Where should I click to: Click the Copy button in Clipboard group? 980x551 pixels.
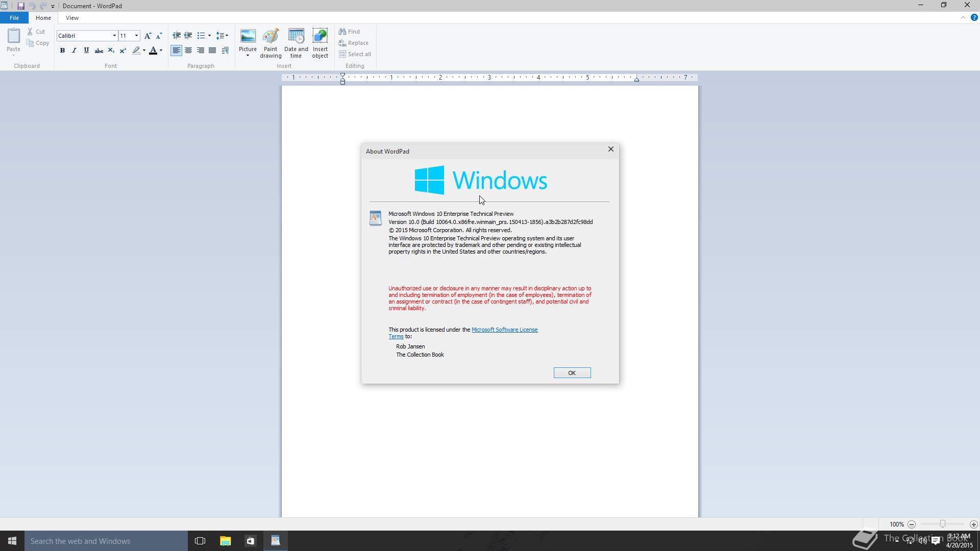pos(38,43)
